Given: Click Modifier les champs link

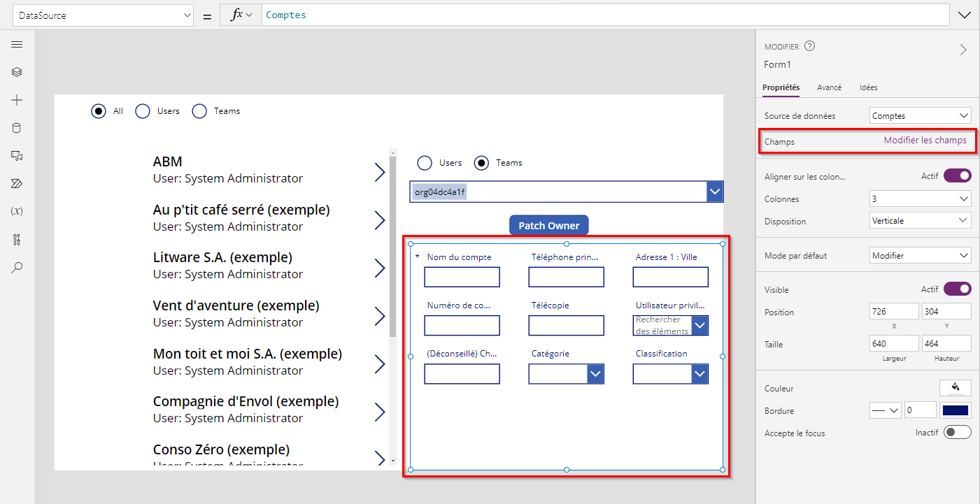Looking at the screenshot, I should 925,140.
